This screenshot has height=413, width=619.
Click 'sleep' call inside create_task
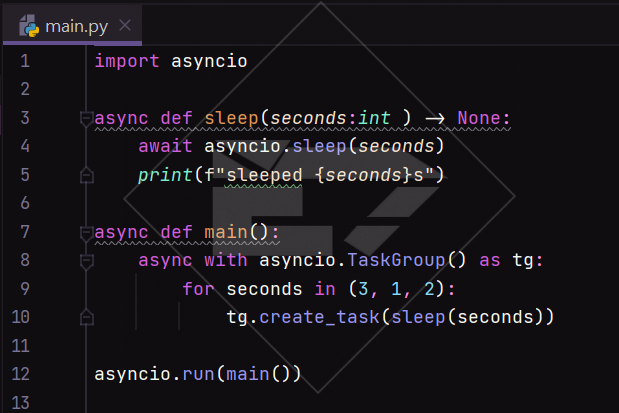418,317
